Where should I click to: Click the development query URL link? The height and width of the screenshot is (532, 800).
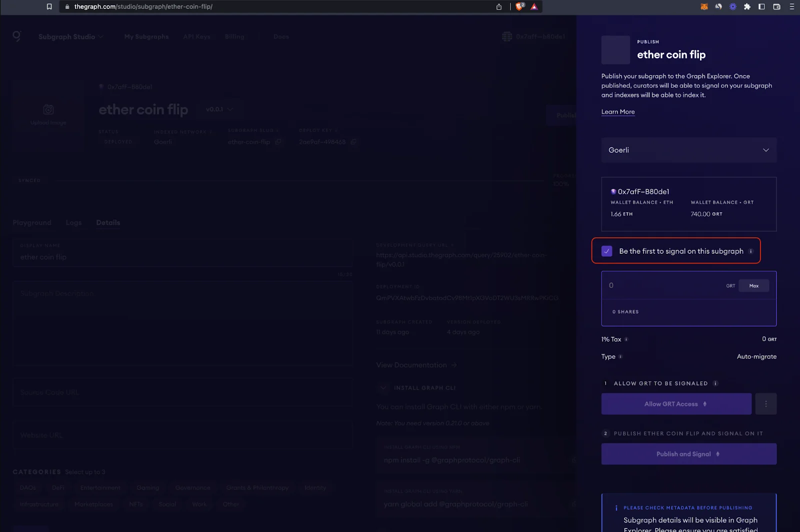coord(461,260)
